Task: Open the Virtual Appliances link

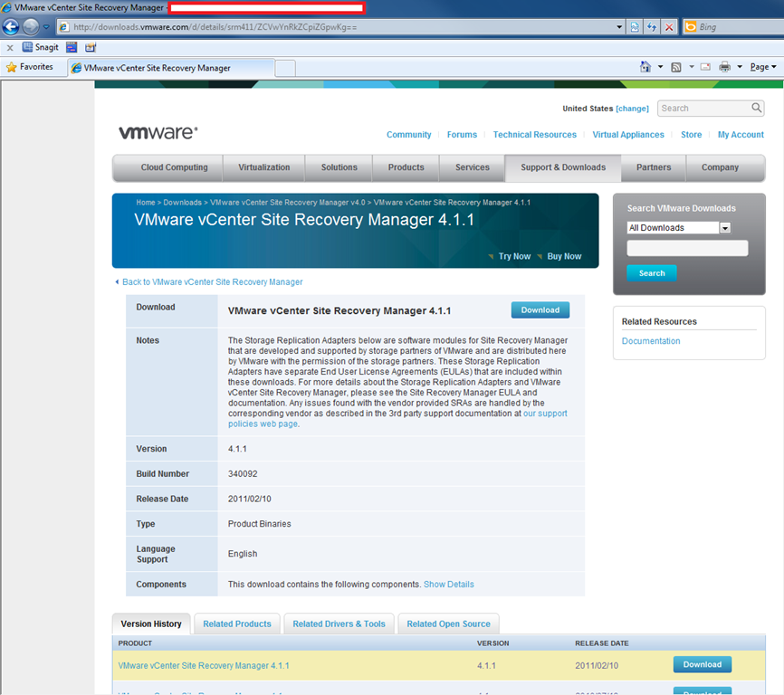Action: (628, 135)
